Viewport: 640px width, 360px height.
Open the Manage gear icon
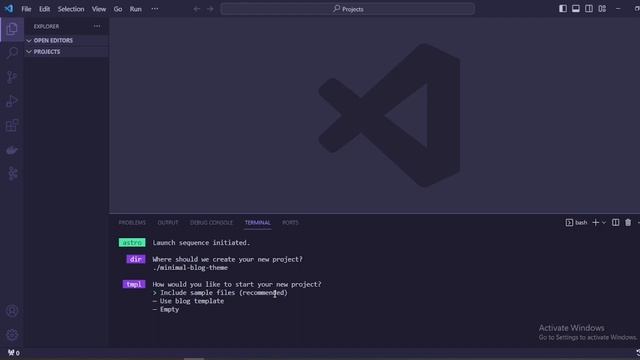click(12, 335)
